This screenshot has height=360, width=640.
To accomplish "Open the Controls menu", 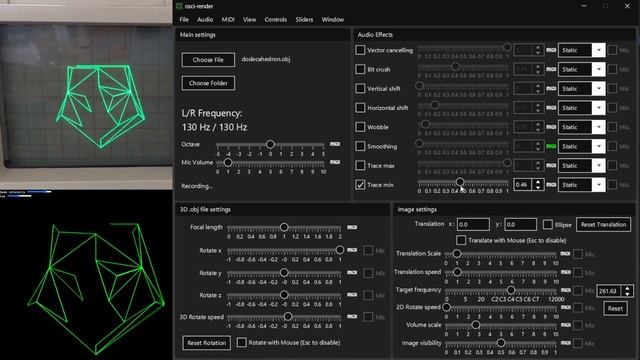I will click(276, 20).
